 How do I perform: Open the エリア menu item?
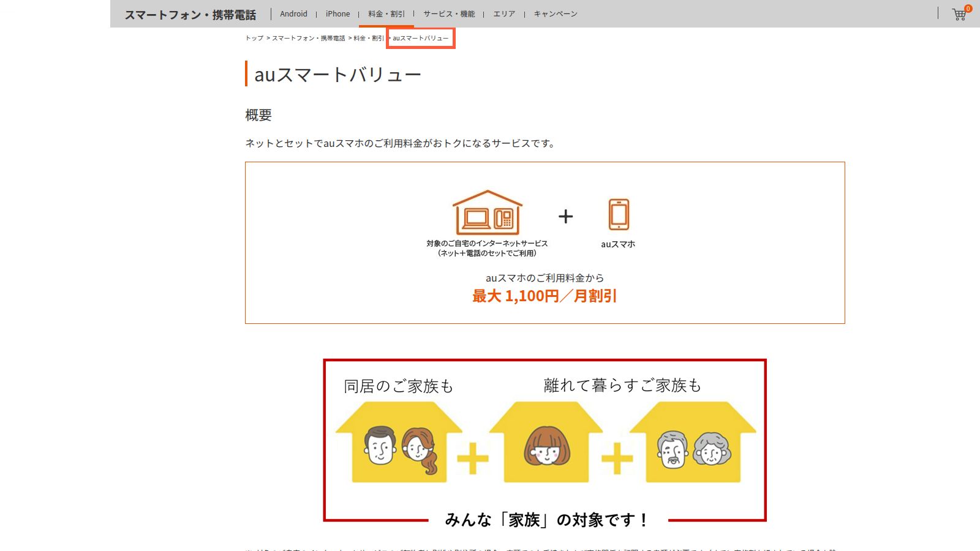click(x=504, y=13)
